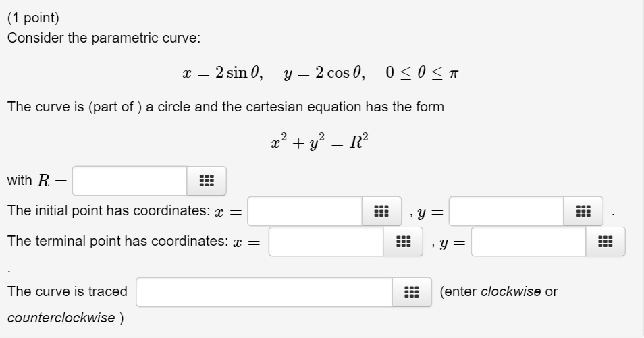
Task: Click the italic word counterclockwise
Action: (61, 318)
